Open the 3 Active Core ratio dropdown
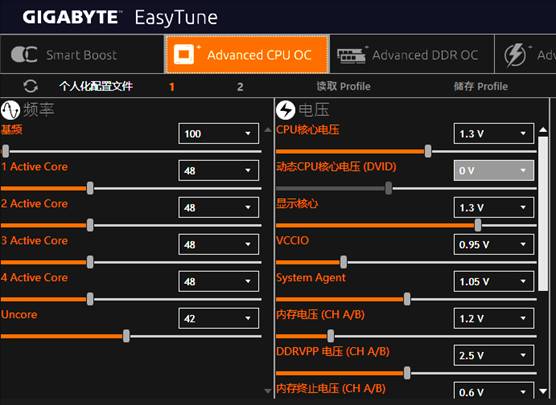The width and height of the screenshot is (556, 405). coord(219,244)
